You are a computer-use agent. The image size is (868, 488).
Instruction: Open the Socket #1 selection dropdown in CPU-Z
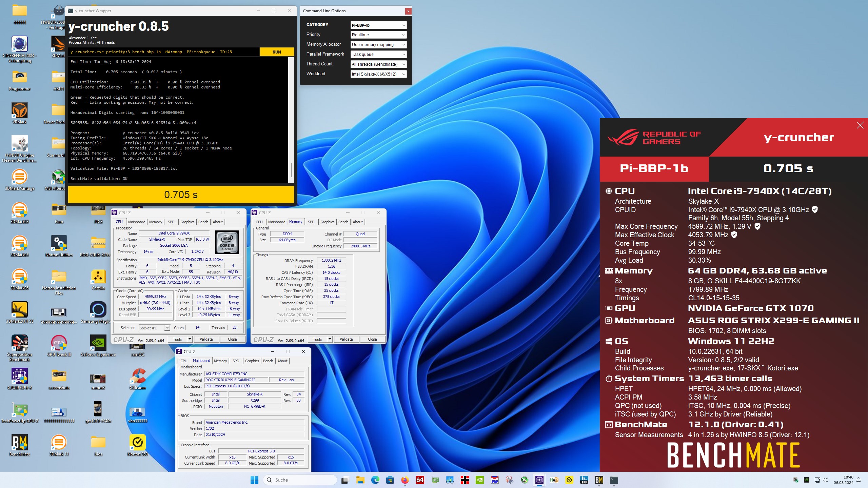154,328
